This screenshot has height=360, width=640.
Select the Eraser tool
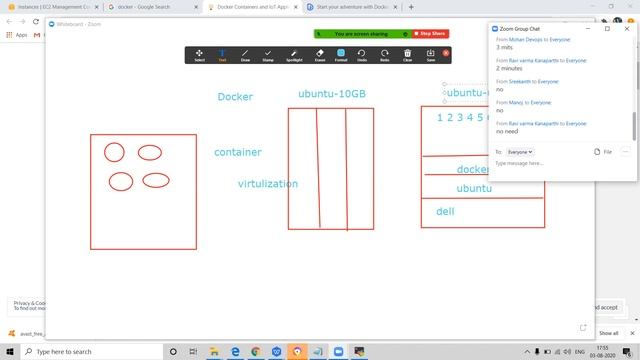coord(320,56)
